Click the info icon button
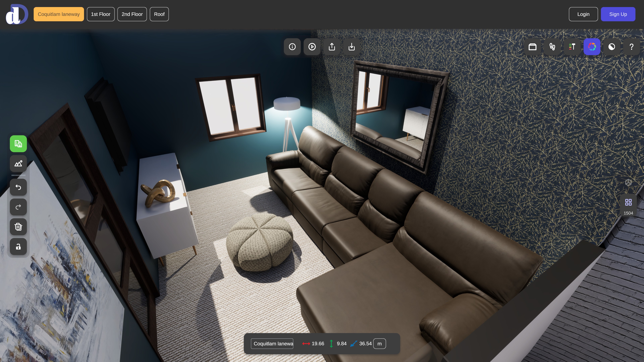 (292, 47)
